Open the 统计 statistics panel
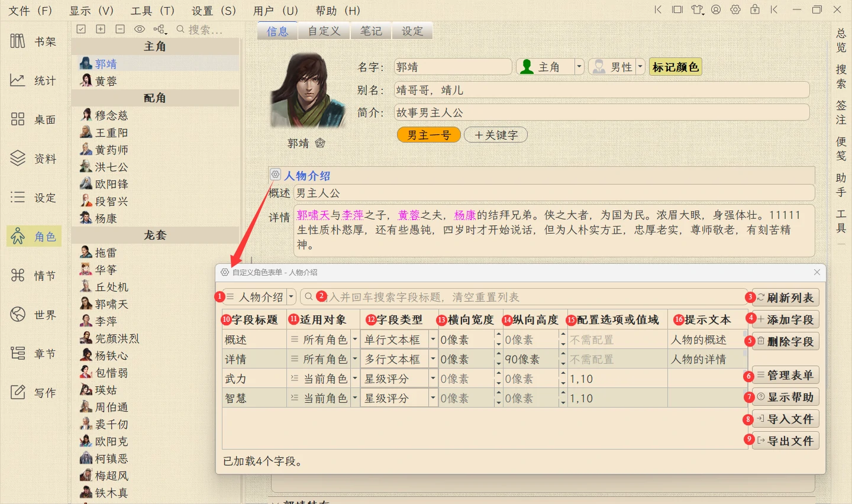 [x=33, y=80]
